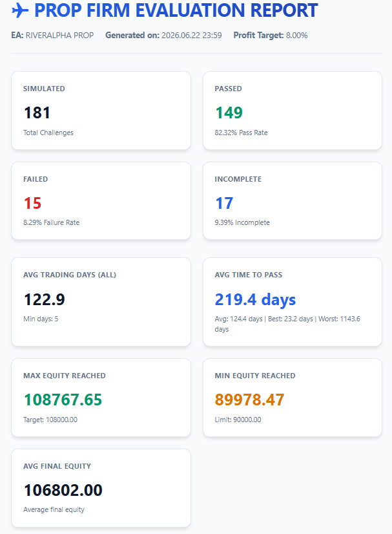The image size is (392, 534).
Task: Click the 8.29% Failure Rate label
Action: pos(52,223)
